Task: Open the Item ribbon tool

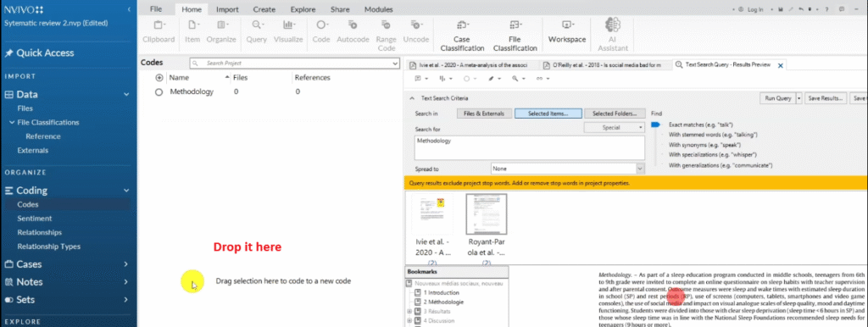Action: [x=192, y=31]
